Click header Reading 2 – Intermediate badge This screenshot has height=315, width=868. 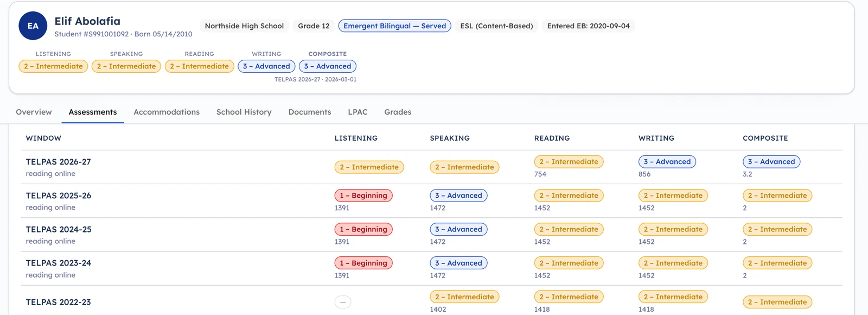[x=199, y=66]
